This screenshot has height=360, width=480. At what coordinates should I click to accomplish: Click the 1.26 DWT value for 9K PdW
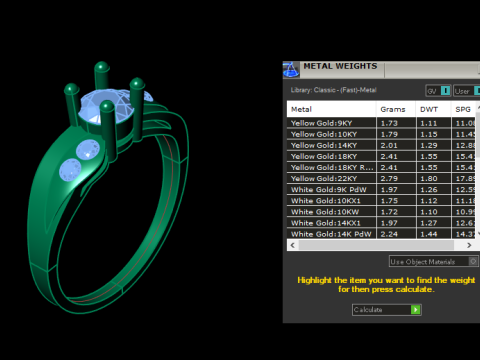pyautogui.click(x=429, y=190)
